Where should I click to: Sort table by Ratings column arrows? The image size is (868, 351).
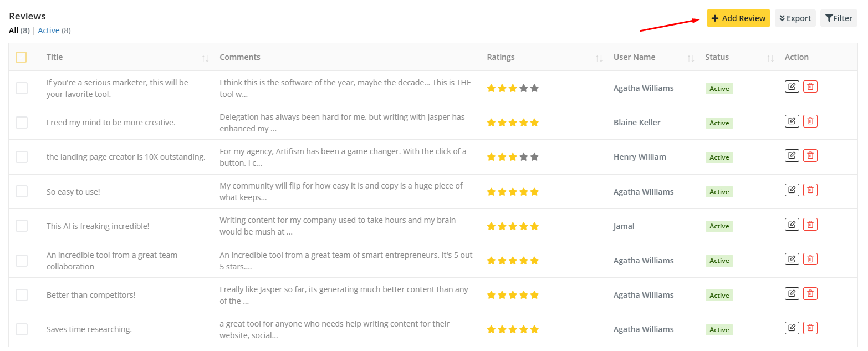[599, 58]
